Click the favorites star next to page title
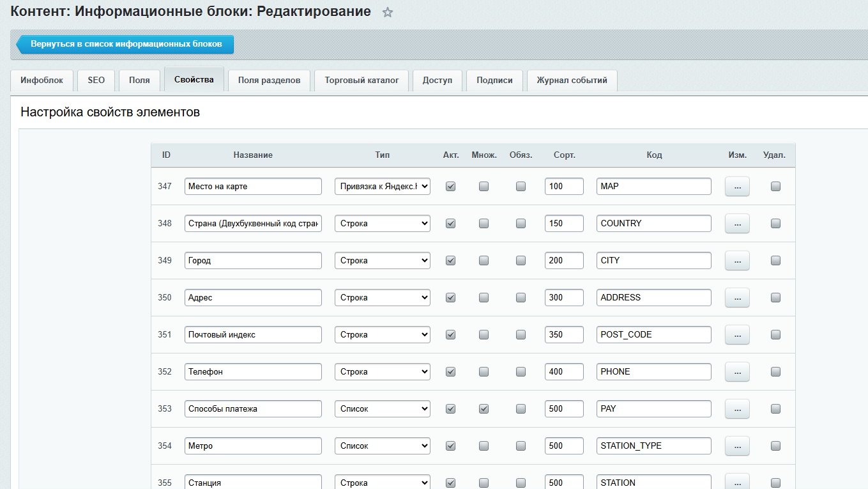The height and width of the screenshot is (489, 868). coord(387,12)
